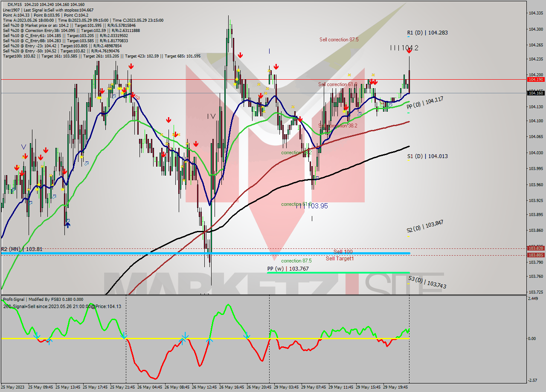This screenshot has height=392, width=546.
Task: Select the 'Sell Target1' label
Action: pyautogui.click(x=340, y=259)
